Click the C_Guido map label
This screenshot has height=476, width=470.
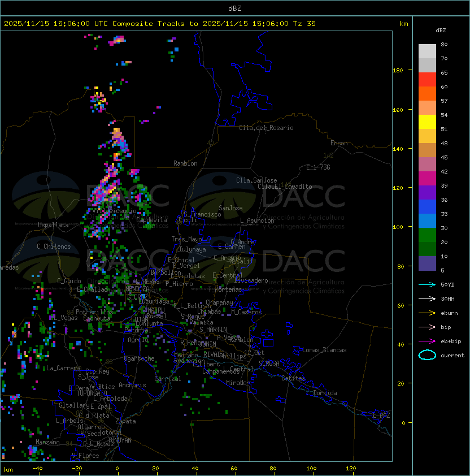pyautogui.click(x=69, y=280)
